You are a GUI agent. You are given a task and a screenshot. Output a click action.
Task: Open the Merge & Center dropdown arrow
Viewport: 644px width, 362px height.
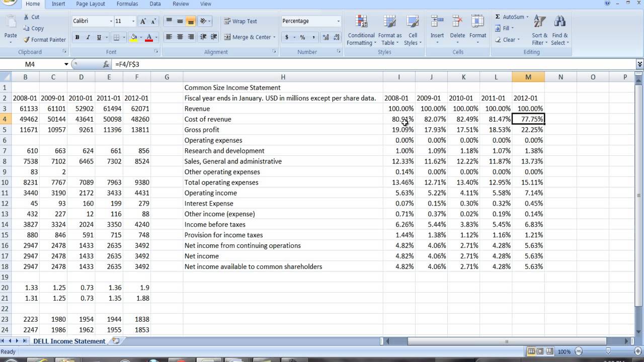(x=274, y=37)
